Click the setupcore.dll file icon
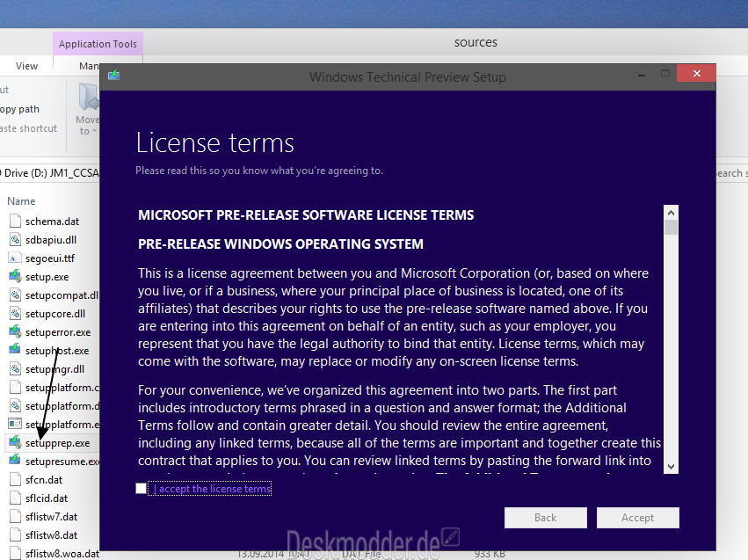The height and width of the screenshot is (560, 748). (x=15, y=313)
